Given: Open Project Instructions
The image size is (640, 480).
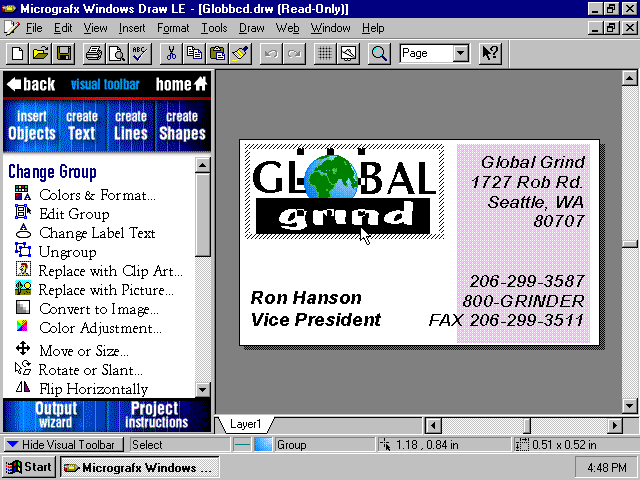Looking at the screenshot, I should [x=157, y=415].
